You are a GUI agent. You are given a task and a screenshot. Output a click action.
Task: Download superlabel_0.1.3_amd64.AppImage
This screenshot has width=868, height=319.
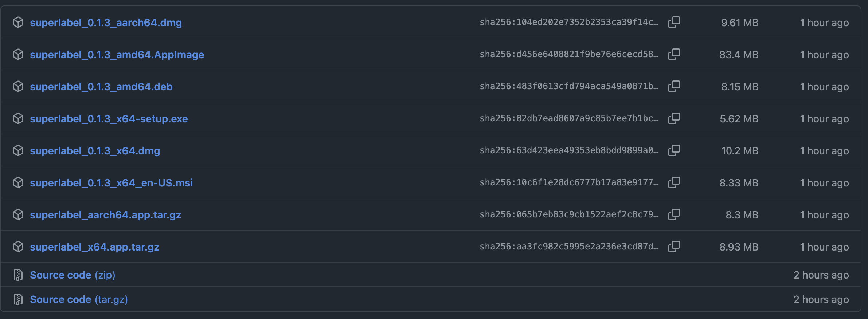117,55
